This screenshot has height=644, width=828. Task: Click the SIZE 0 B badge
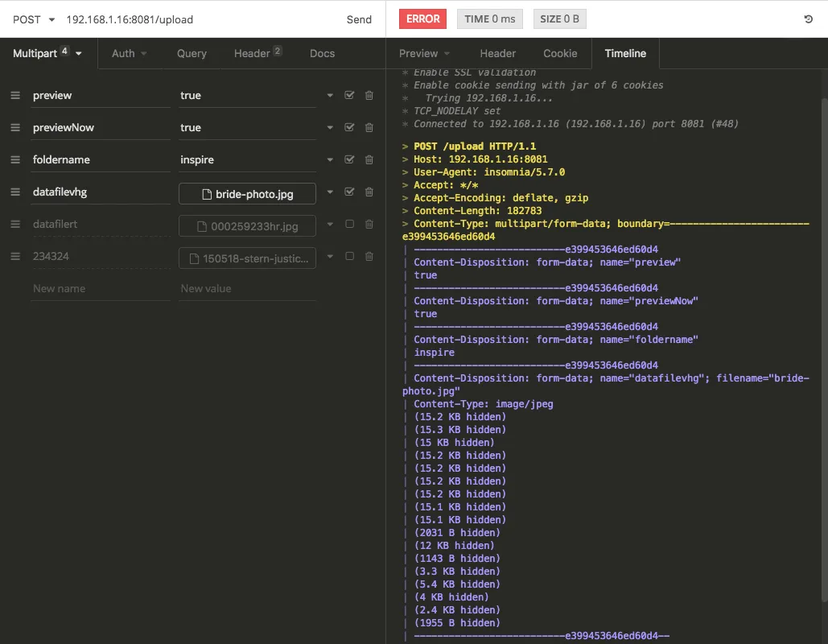559,19
